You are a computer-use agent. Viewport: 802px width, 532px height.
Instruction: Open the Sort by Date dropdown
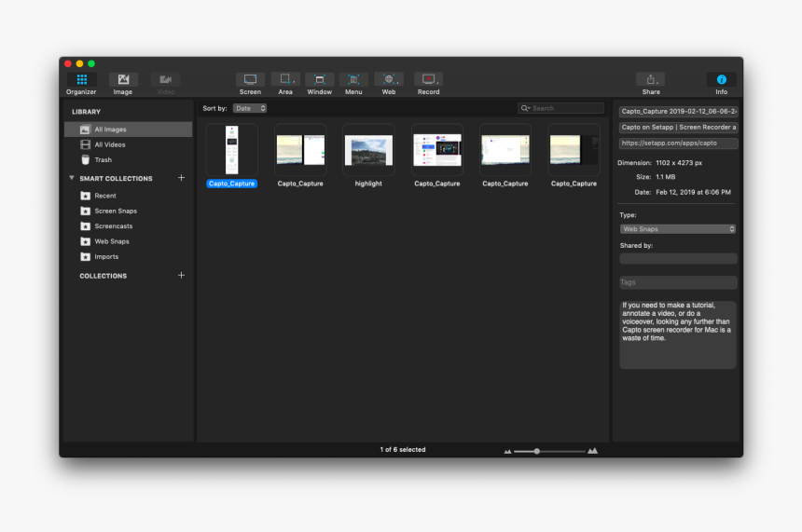pyautogui.click(x=250, y=109)
